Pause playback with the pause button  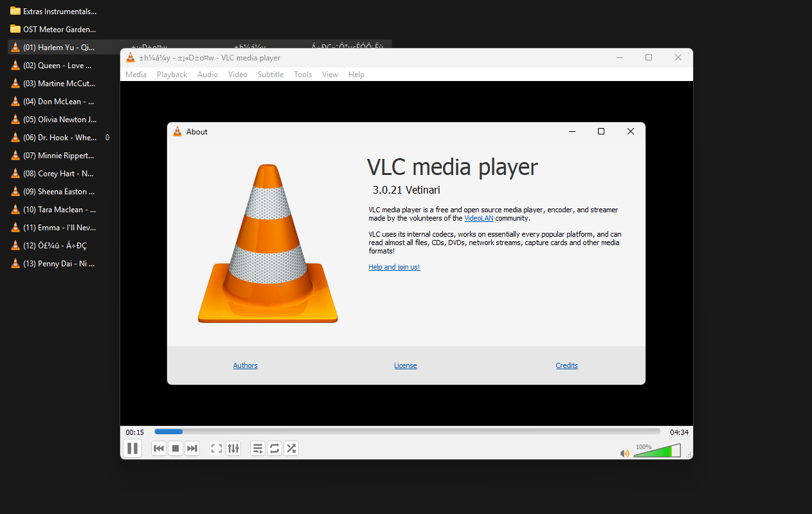(132, 448)
